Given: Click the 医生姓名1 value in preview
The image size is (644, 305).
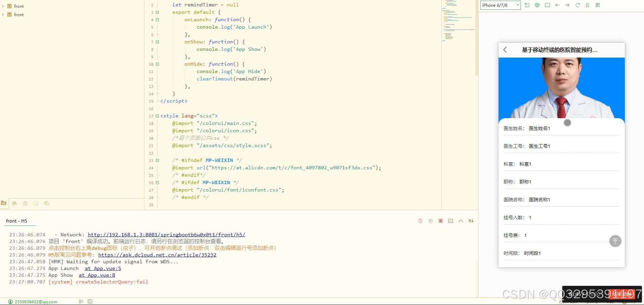Looking at the screenshot, I should click(539, 128).
